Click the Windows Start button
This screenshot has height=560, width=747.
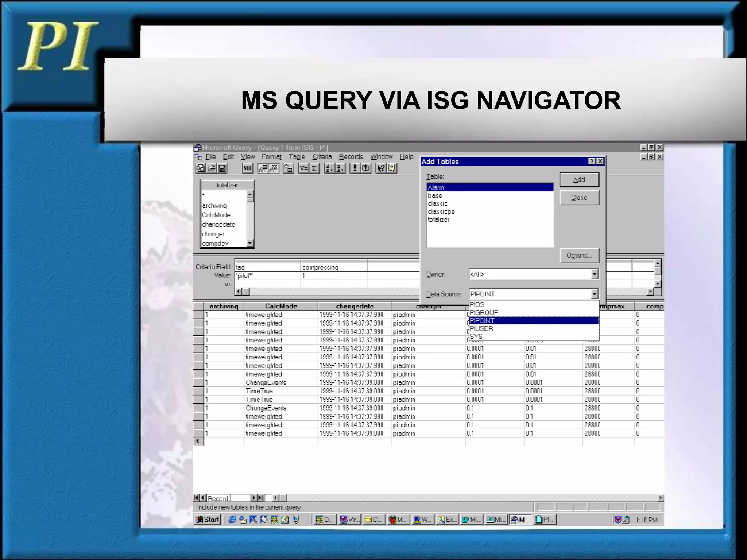point(208,520)
